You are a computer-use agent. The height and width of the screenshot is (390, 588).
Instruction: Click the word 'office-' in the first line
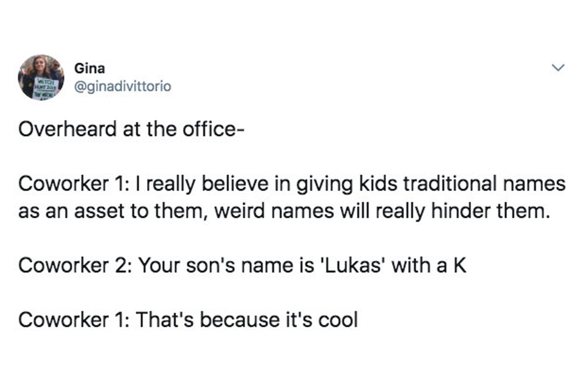pyautogui.click(x=214, y=129)
